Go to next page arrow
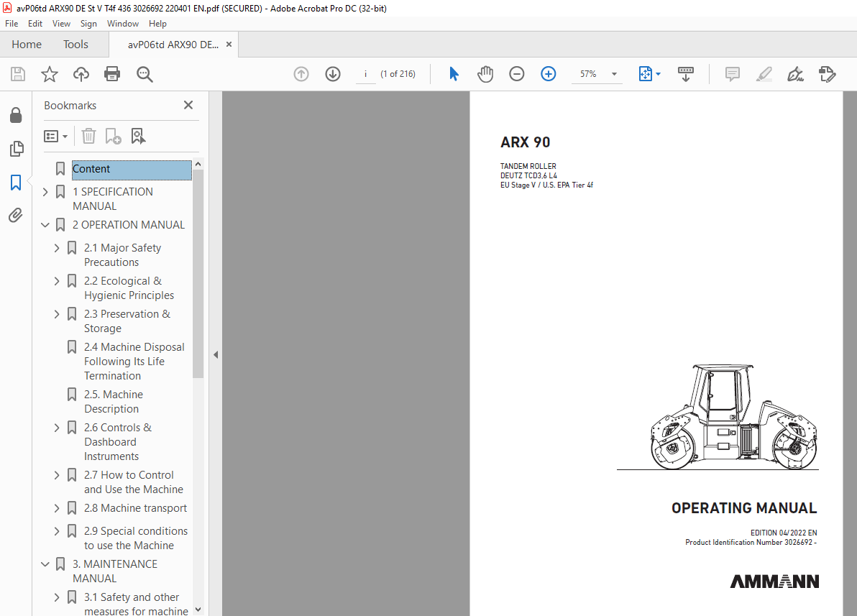 pyautogui.click(x=333, y=74)
